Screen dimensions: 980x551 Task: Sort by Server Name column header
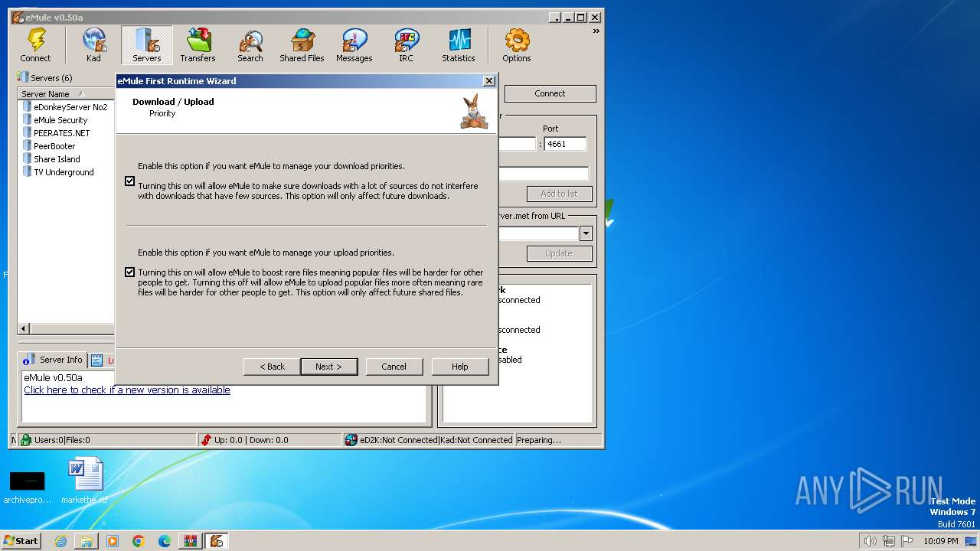click(x=66, y=94)
